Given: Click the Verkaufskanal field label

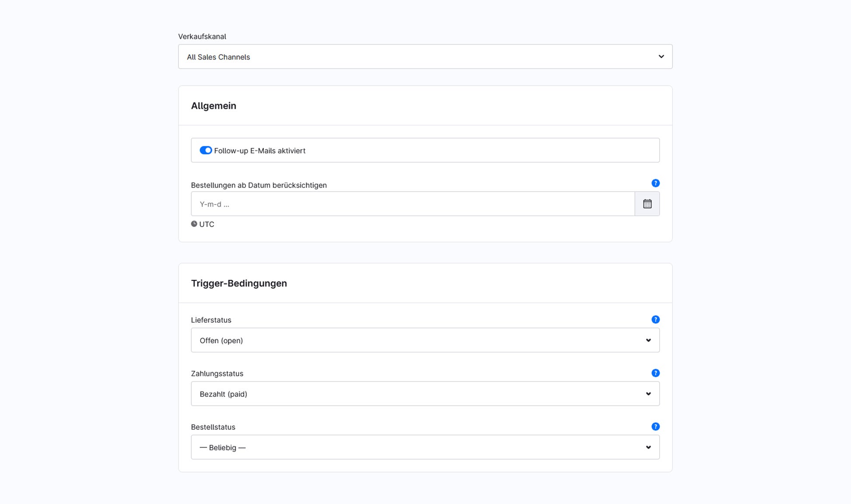Looking at the screenshot, I should (x=202, y=36).
